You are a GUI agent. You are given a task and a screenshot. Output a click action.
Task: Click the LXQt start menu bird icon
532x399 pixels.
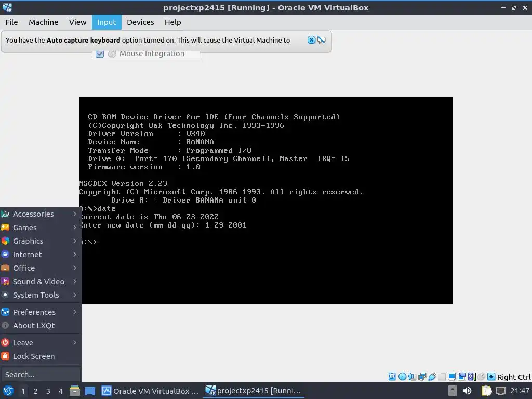[x=8, y=391]
